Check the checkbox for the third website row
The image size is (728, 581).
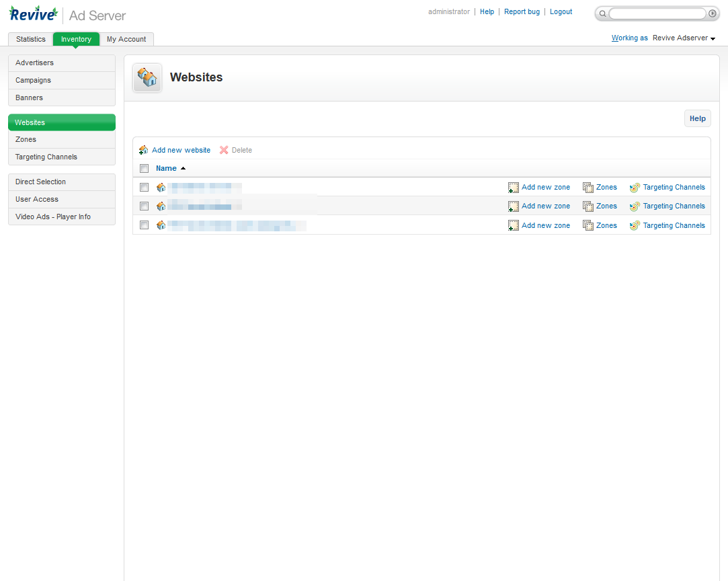(x=144, y=225)
